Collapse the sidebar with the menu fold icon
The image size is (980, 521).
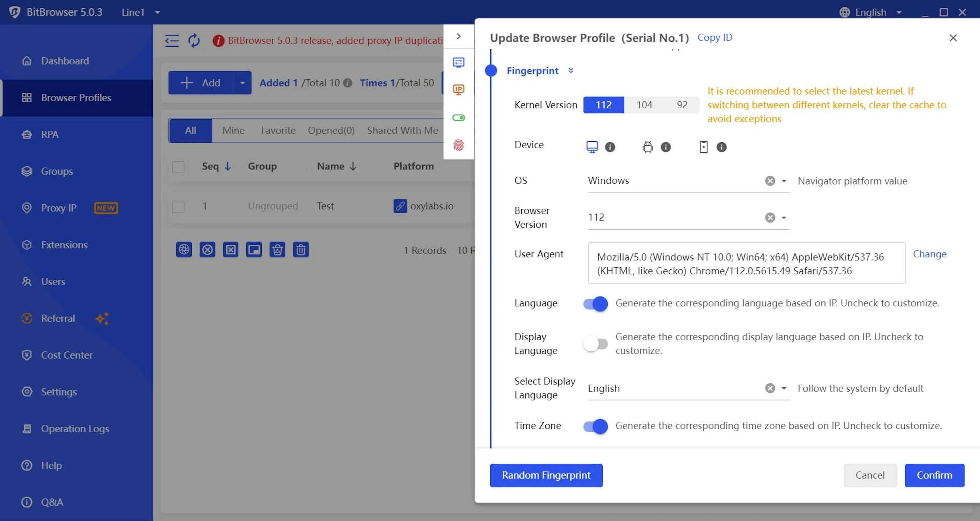point(172,40)
